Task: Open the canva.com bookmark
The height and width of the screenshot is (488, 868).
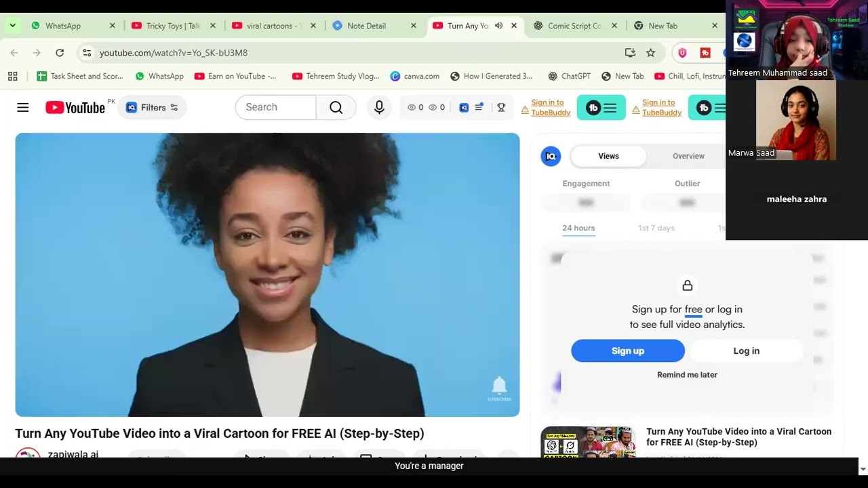Action: (x=415, y=76)
